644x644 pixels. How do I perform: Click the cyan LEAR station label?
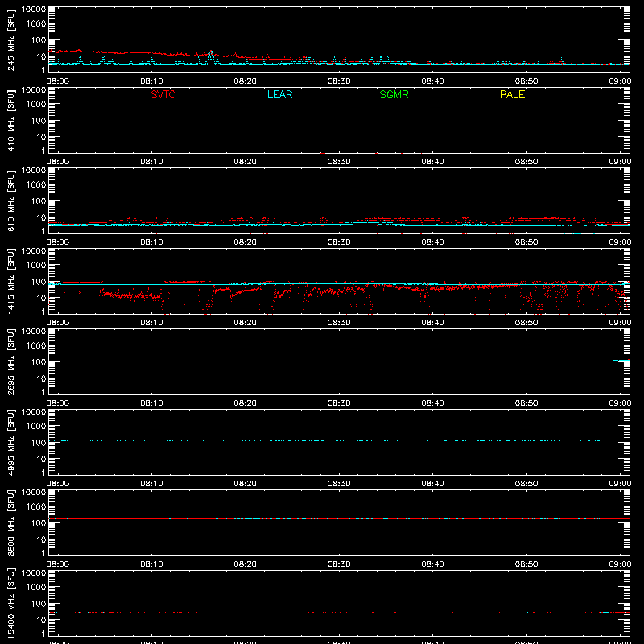click(x=279, y=94)
